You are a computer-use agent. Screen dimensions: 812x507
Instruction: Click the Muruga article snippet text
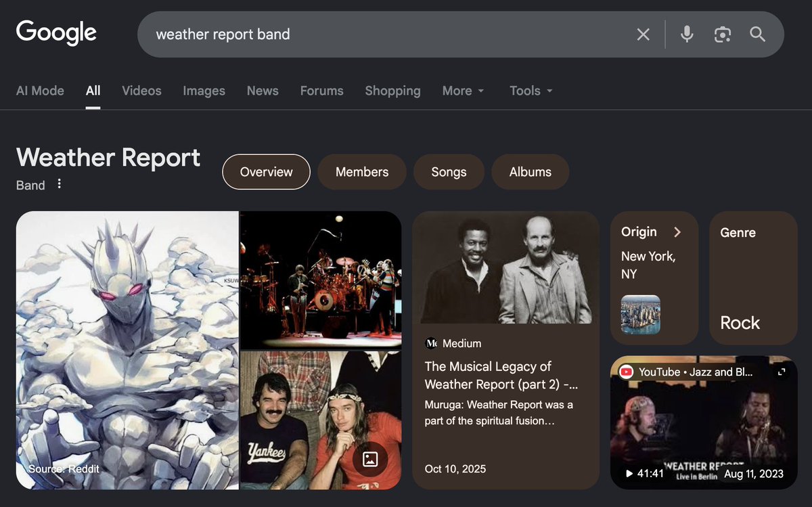499,413
